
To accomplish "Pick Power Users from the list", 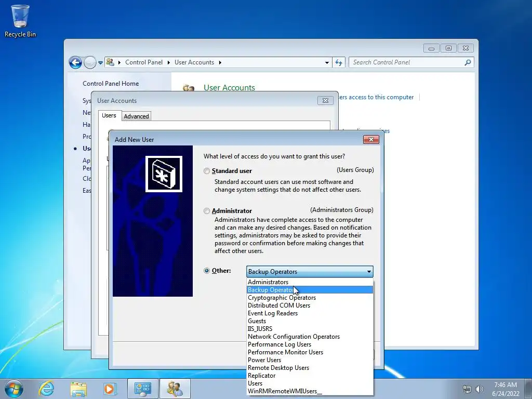I will pyautogui.click(x=310, y=360).
